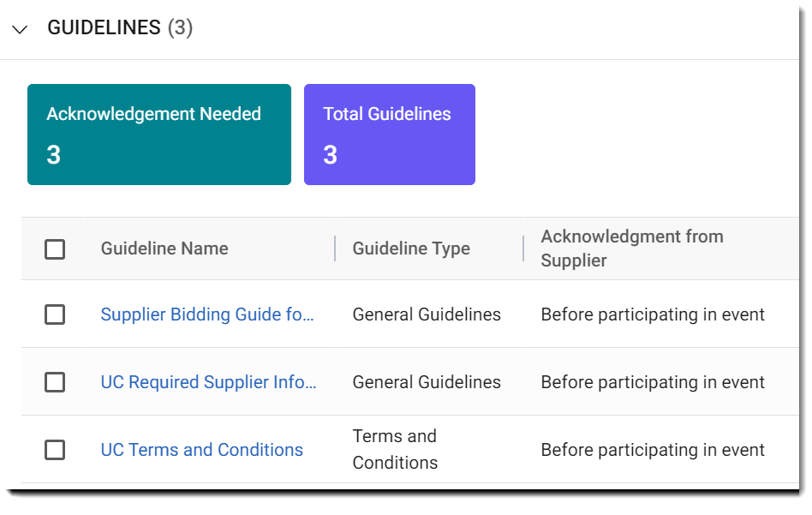Screen dimensions: 812x515
Task: Open the UC Terms and Conditions link
Action: [x=201, y=450]
